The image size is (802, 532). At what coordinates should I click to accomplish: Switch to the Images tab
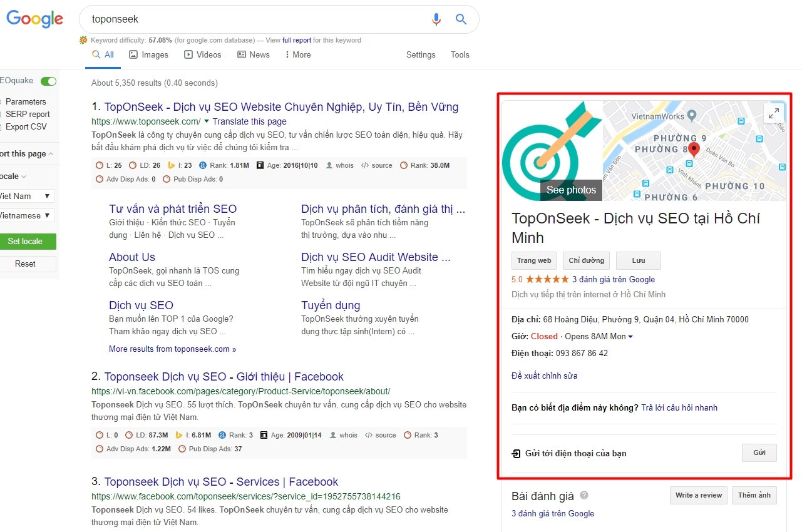coord(148,55)
